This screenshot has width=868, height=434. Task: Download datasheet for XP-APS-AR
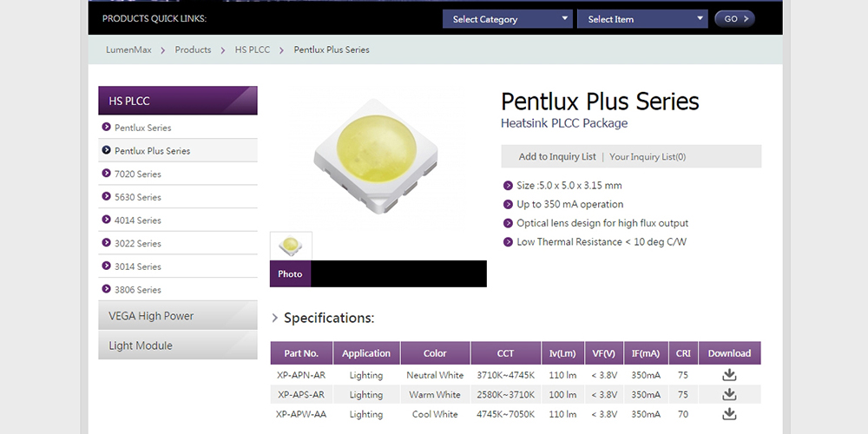(729, 394)
